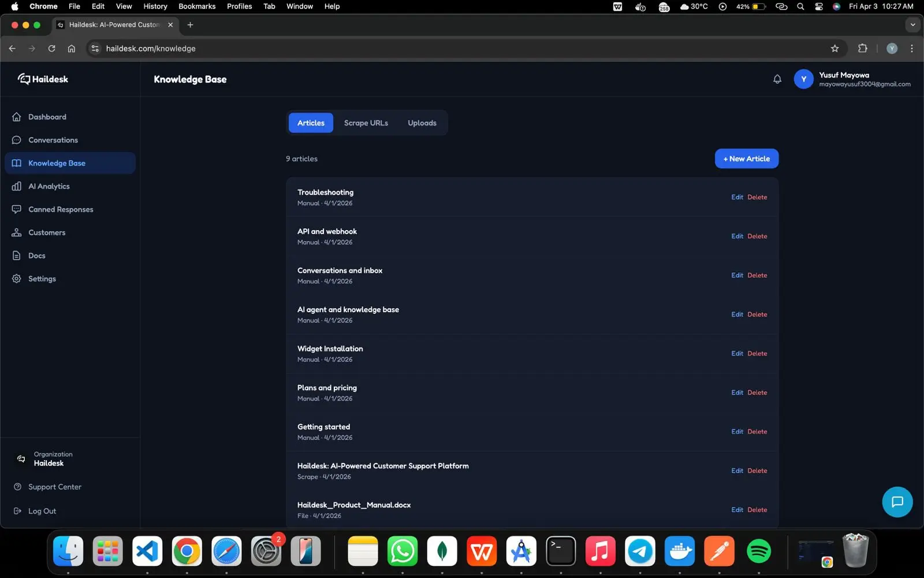924x578 pixels.
Task: Edit the Plans and pricing article
Action: 737,392
